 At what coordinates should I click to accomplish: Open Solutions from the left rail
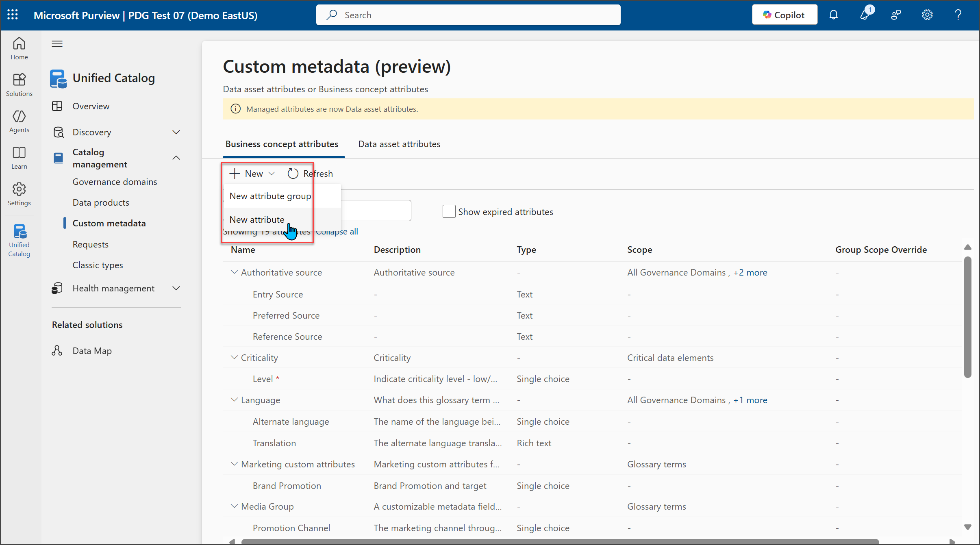point(19,84)
